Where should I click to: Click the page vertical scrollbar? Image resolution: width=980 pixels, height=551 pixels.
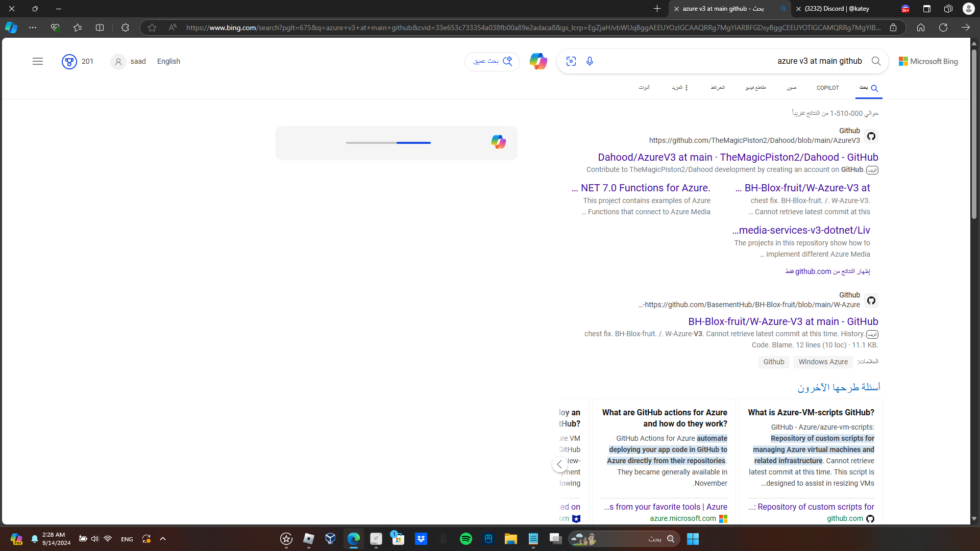(x=974, y=134)
